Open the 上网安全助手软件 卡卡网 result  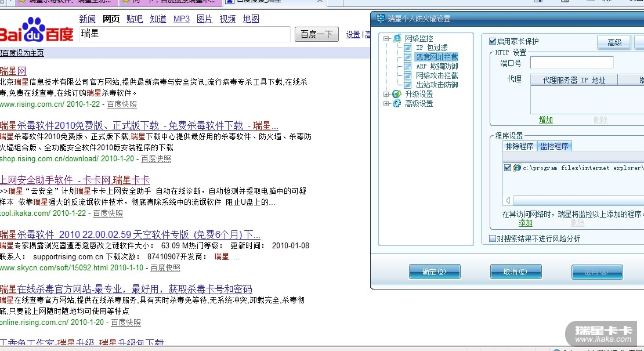(75, 180)
